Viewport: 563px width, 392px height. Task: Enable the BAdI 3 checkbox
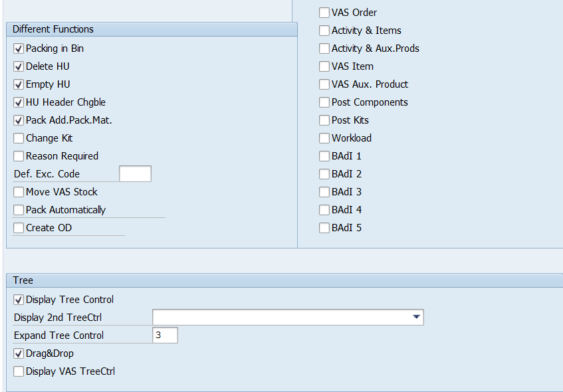pos(324,192)
